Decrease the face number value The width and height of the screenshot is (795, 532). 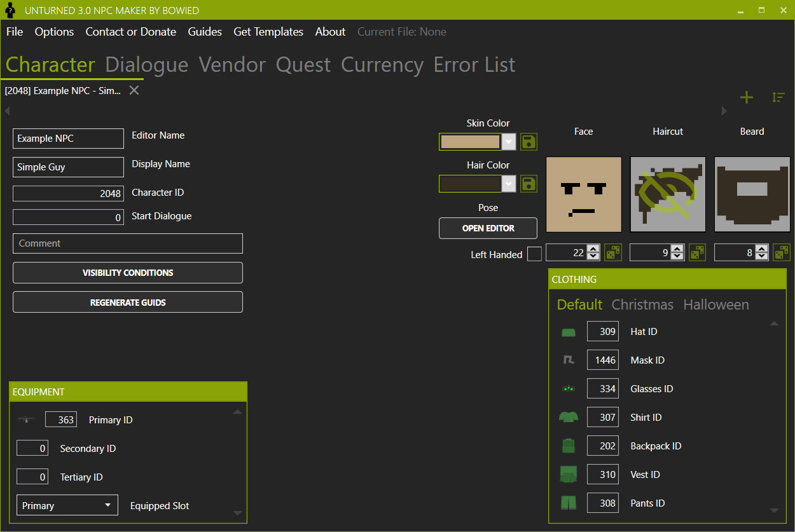[x=593, y=257]
